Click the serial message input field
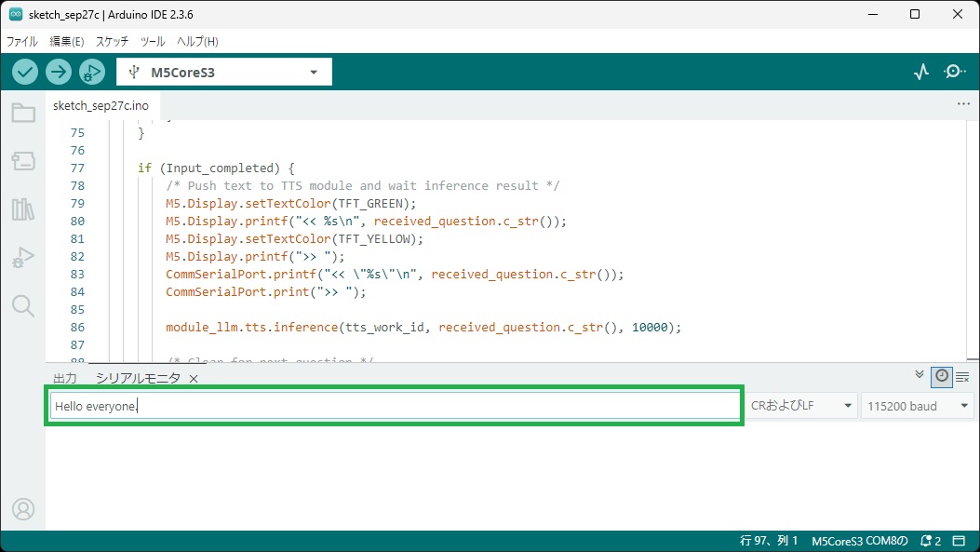 395,406
